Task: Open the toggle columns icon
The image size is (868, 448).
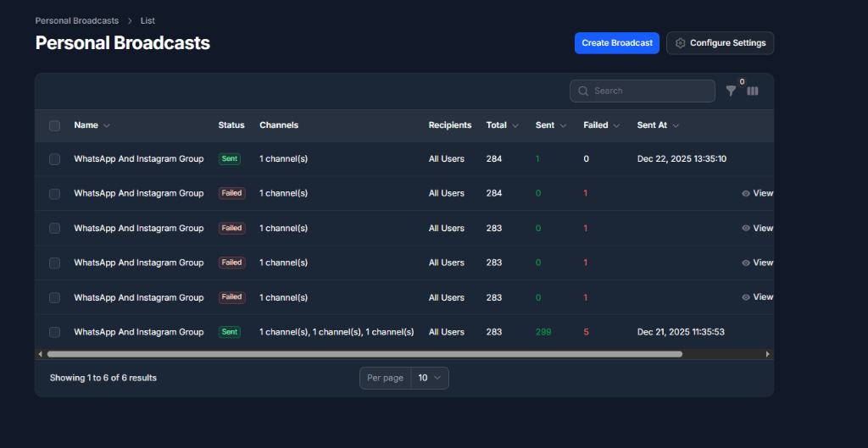Action: (753, 91)
